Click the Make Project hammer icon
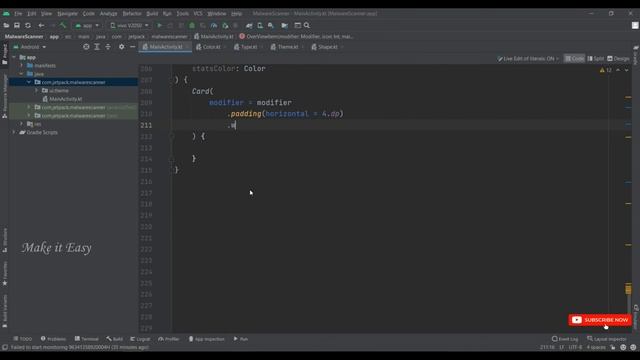The height and width of the screenshot is (360, 640). pyautogui.click(x=63, y=25)
